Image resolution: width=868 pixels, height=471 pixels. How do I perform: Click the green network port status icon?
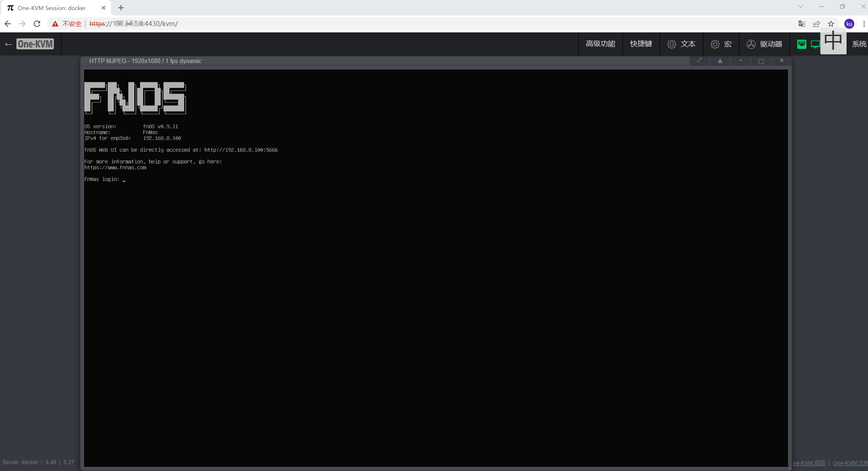pyautogui.click(x=801, y=44)
